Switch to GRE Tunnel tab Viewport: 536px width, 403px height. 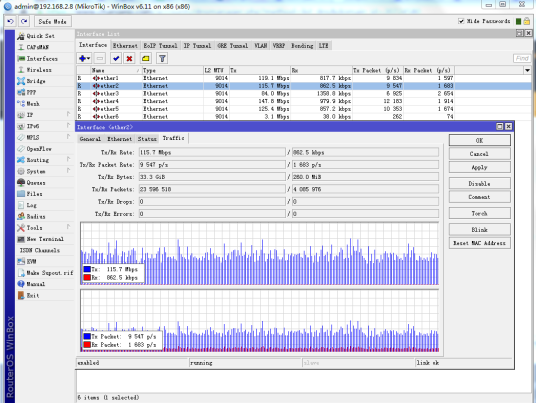tap(232, 45)
